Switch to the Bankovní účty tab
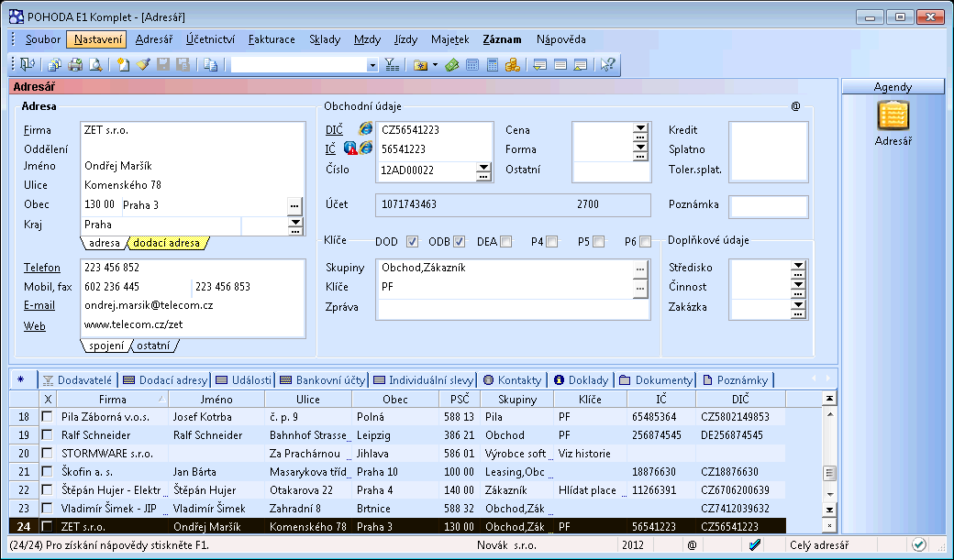 [x=324, y=380]
